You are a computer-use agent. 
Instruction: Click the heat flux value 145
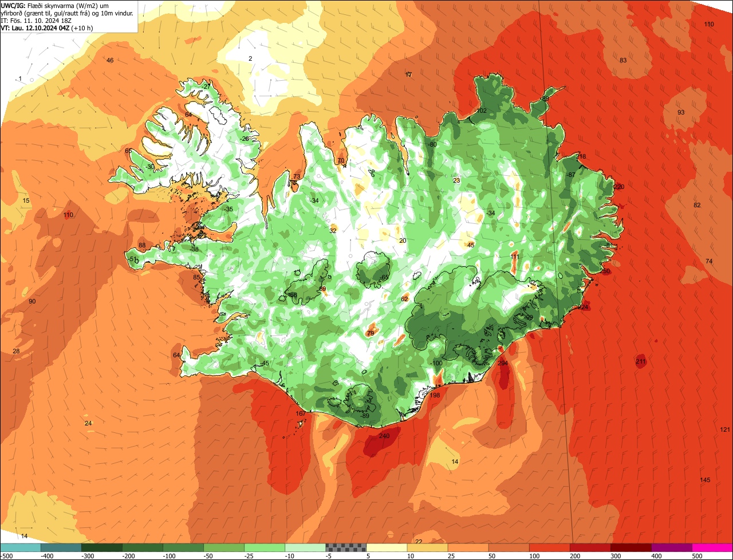point(705,480)
